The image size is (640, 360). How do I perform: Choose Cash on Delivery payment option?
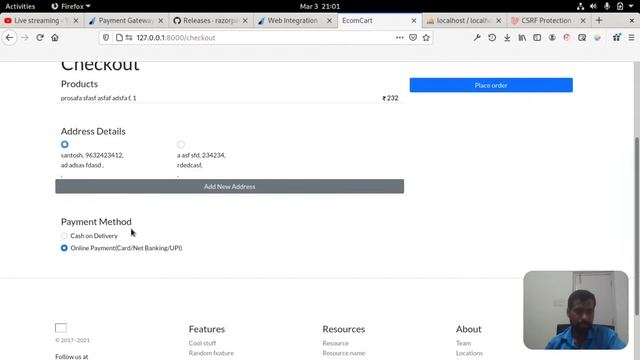[64, 236]
